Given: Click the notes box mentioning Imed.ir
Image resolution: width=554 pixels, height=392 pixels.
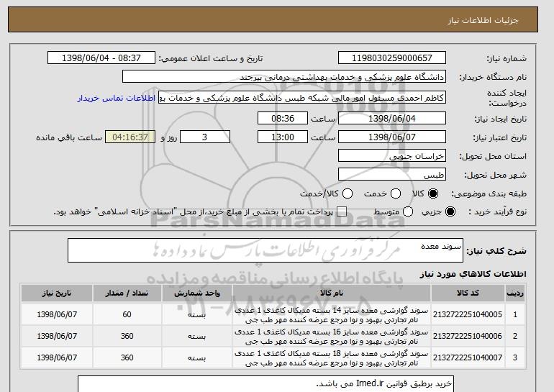Looking at the screenshot, I should tap(265, 384).
